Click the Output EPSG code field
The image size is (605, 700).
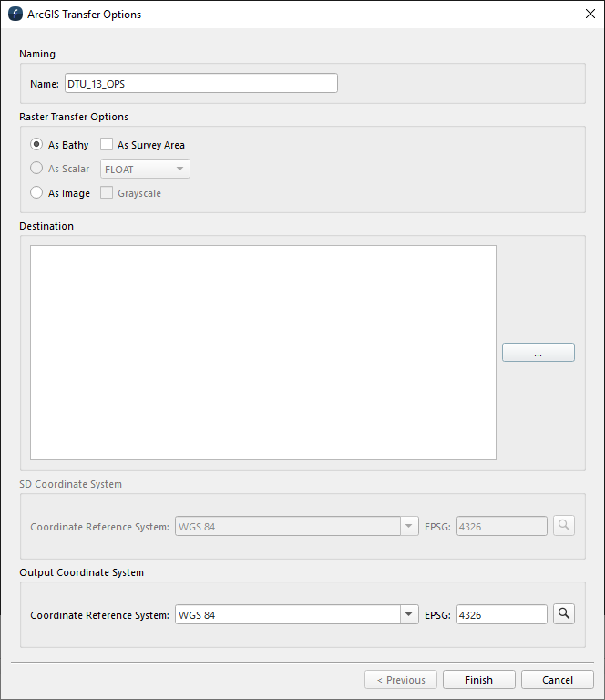(501, 615)
